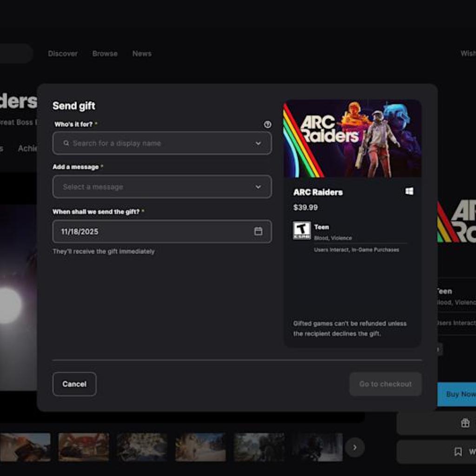The image size is (476, 476).
Task: Click the carousel next arrow icon
Action: 355,448
